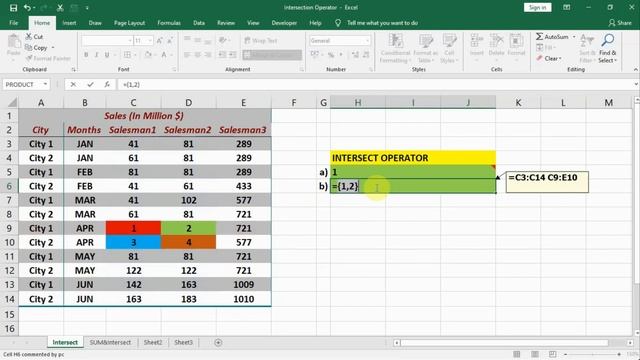Viewport: 640px width, 360px height.
Task: Click the Delete cells icon
Action: tap(496, 41)
